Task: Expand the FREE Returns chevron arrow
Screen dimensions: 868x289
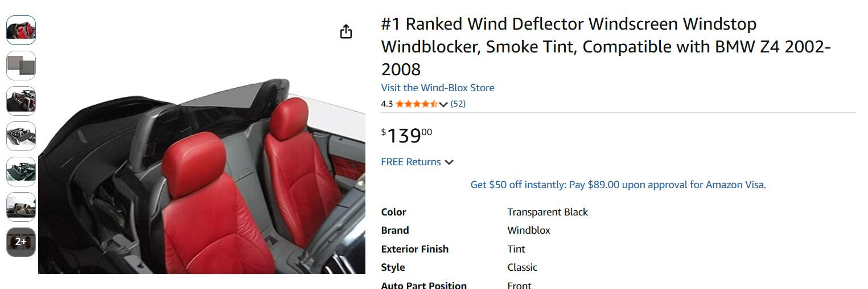Action: tap(449, 162)
